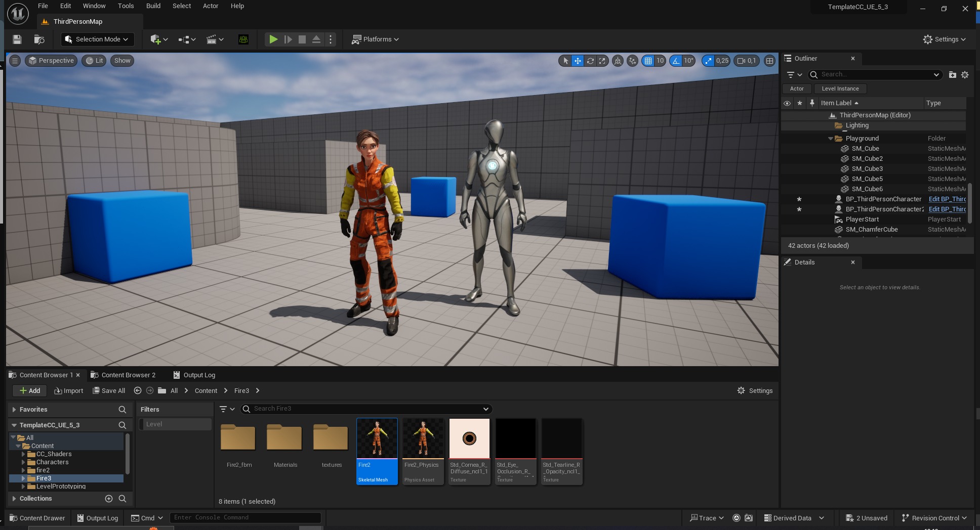980x530 pixels.
Task: Activate the translate move tool in viewport
Action: coord(578,61)
